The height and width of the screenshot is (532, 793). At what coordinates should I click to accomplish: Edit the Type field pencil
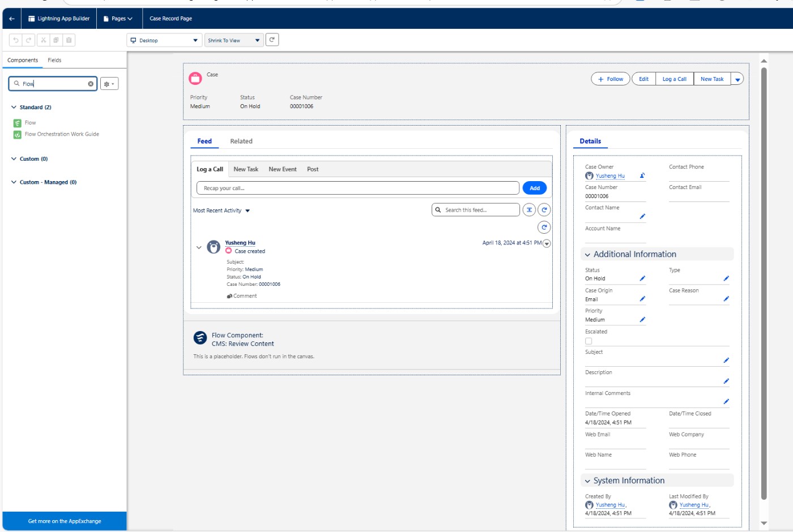click(726, 278)
